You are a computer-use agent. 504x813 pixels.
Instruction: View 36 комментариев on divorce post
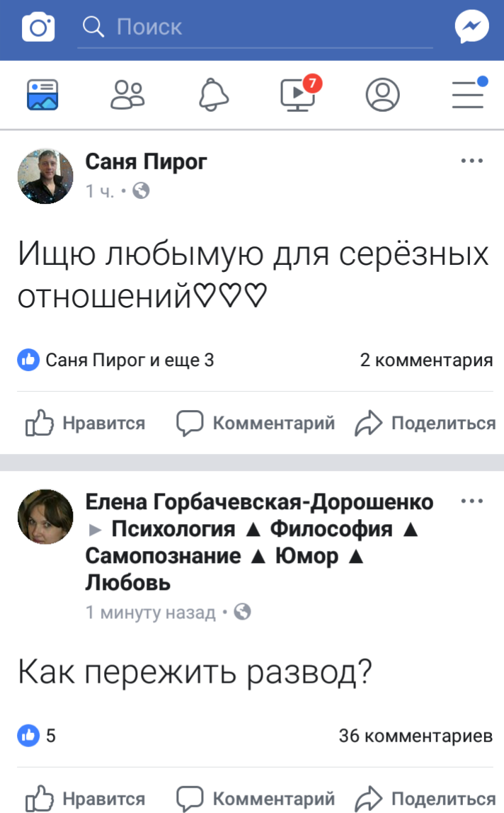[x=416, y=736]
